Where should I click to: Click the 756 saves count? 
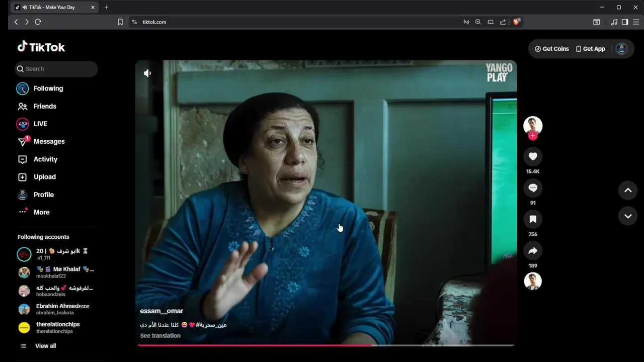pos(533,234)
